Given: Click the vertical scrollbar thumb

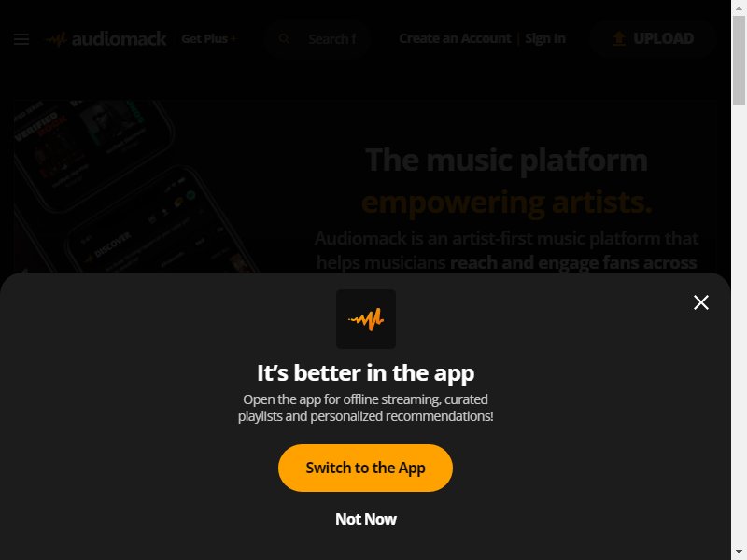Looking at the screenshot, I should tap(739, 60).
